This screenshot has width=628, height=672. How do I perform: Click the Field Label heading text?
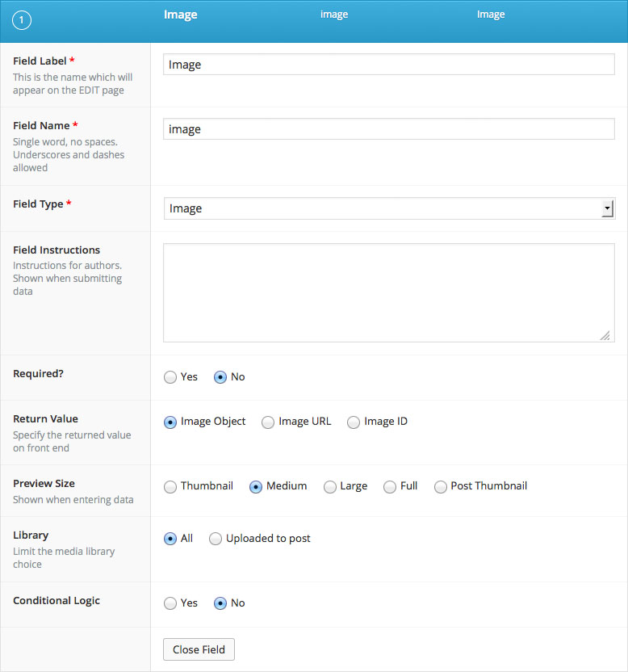[40, 61]
